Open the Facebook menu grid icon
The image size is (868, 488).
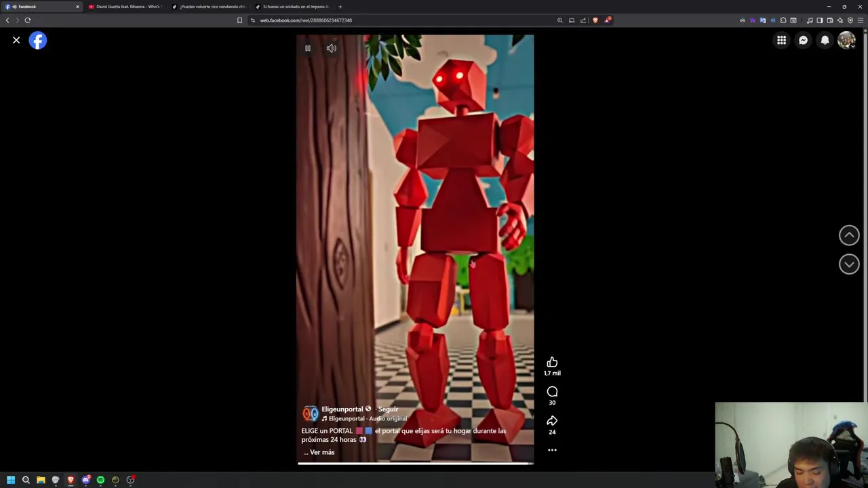(781, 40)
